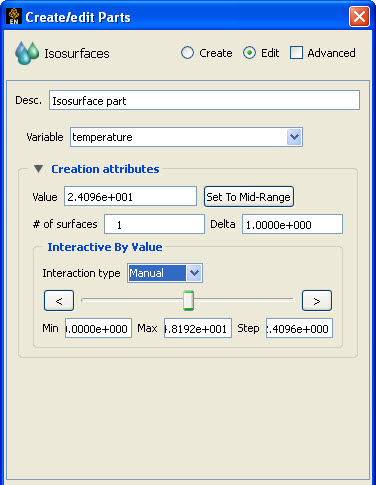Select the Create radio button
This screenshot has height=485, width=376.
[187, 53]
